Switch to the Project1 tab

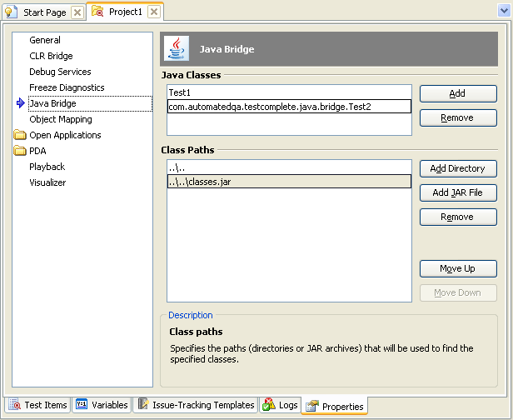point(125,12)
